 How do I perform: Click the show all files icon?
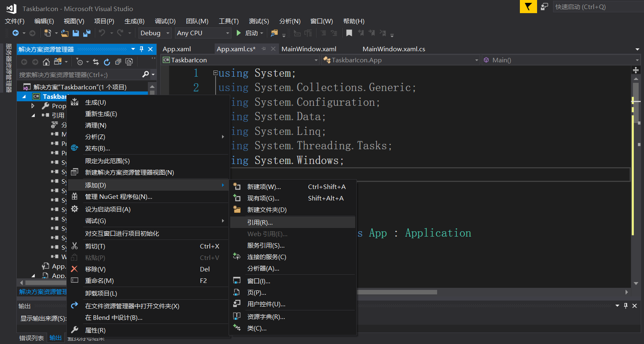click(129, 62)
